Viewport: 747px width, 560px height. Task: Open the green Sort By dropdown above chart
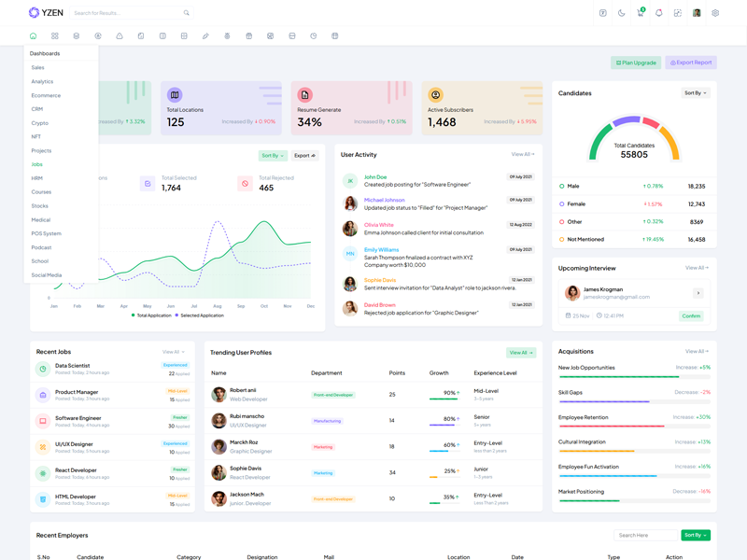point(272,156)
